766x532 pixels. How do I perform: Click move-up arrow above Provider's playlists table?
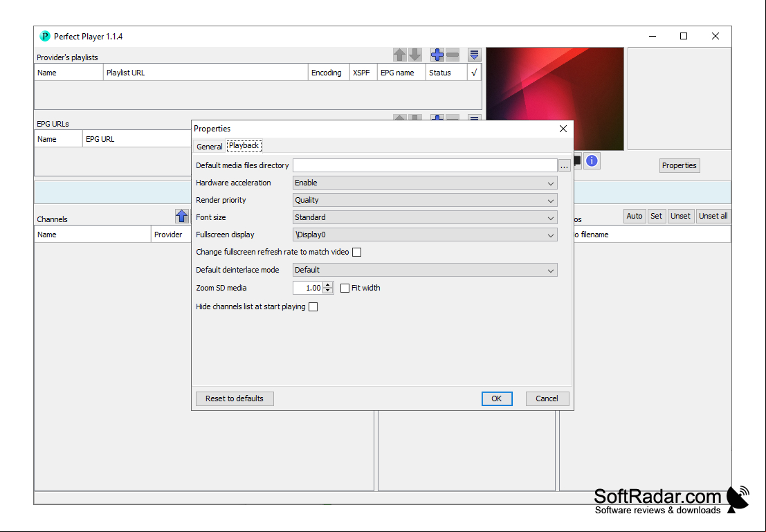point(400,55)
